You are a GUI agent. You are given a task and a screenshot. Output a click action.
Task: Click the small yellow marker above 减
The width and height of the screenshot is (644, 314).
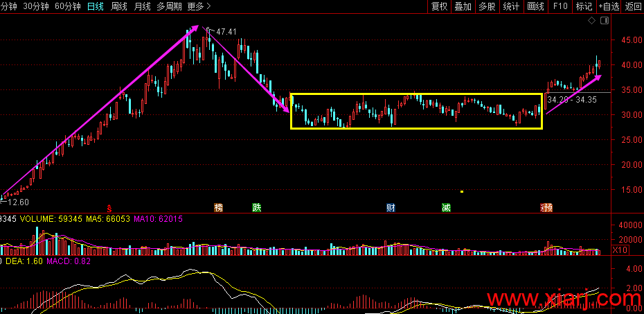pos(462,191)
